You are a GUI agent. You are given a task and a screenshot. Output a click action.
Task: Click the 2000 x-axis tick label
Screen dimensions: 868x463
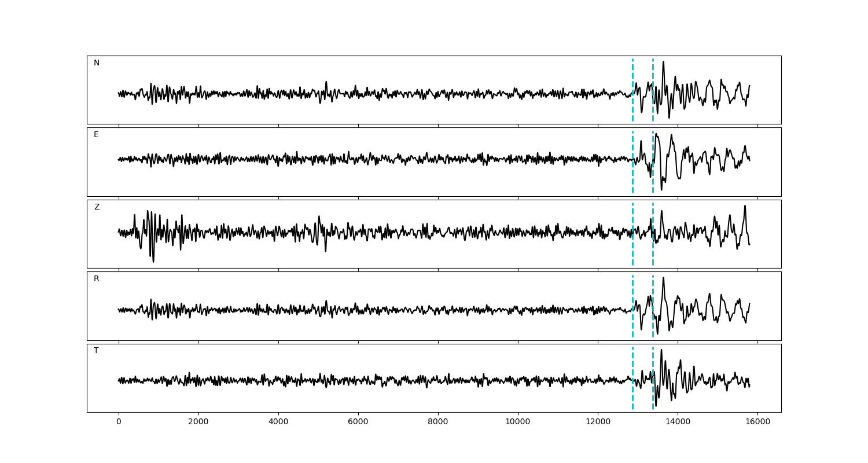coord(198,422)
